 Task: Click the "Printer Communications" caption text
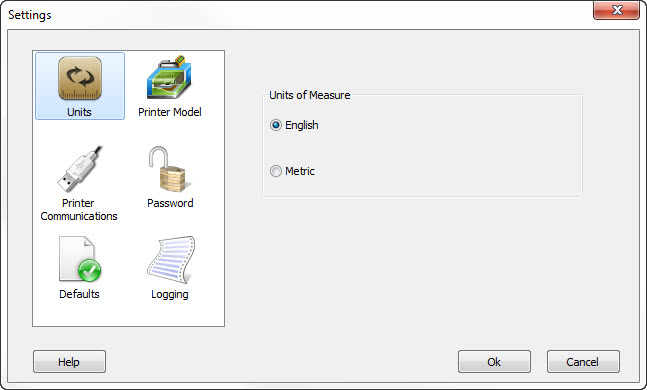(79, 210)
